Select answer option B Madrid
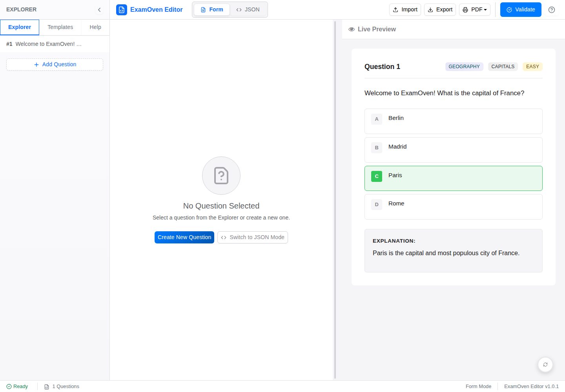This screenshot has width=565, height=392. [454, 150]
